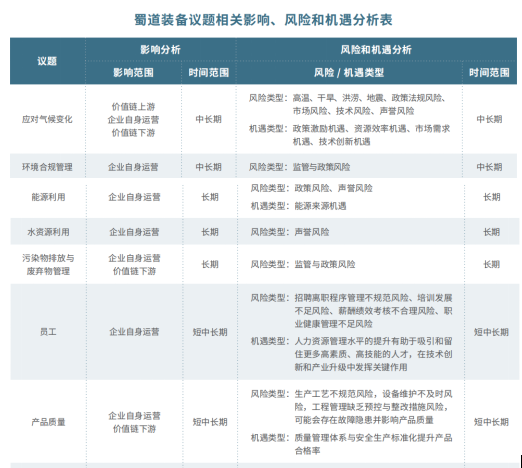
Task: Select 影响分析 "短中长期" in 产品质量 row
Action: pyautogui.click(x=210, y=422)
